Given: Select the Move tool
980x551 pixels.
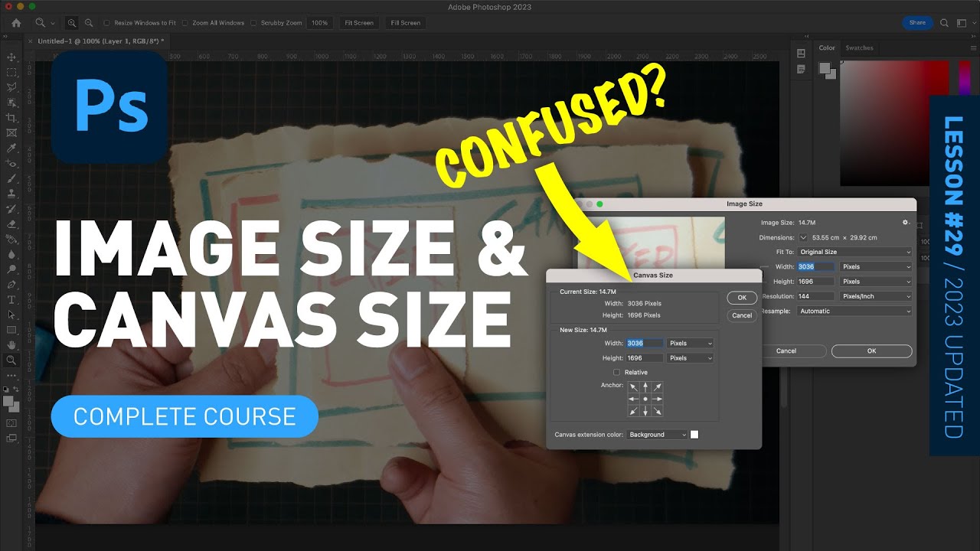Looking at the screenshot, I should tap(11, 57).
